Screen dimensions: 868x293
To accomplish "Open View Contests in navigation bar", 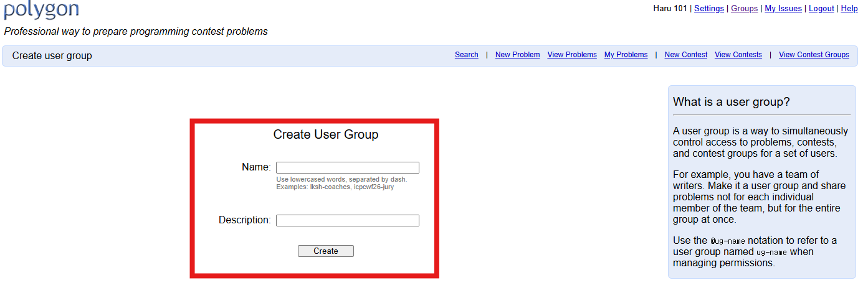I will pos(738,55).
